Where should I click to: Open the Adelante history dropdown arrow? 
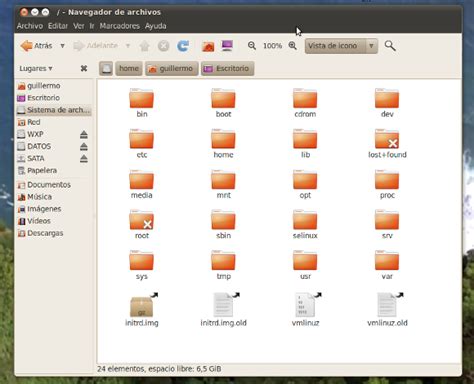pos(128,46)
